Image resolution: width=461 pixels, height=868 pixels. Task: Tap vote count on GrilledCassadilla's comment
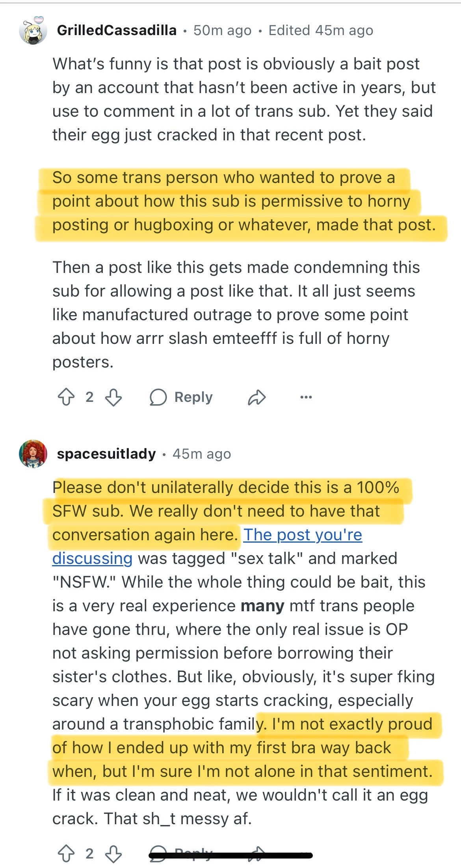click(89, 397)
